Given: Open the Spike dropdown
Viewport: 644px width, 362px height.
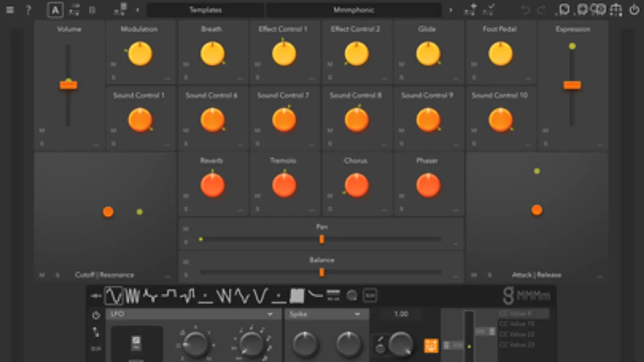Looking at the screenshot, I should coord(327,314).
